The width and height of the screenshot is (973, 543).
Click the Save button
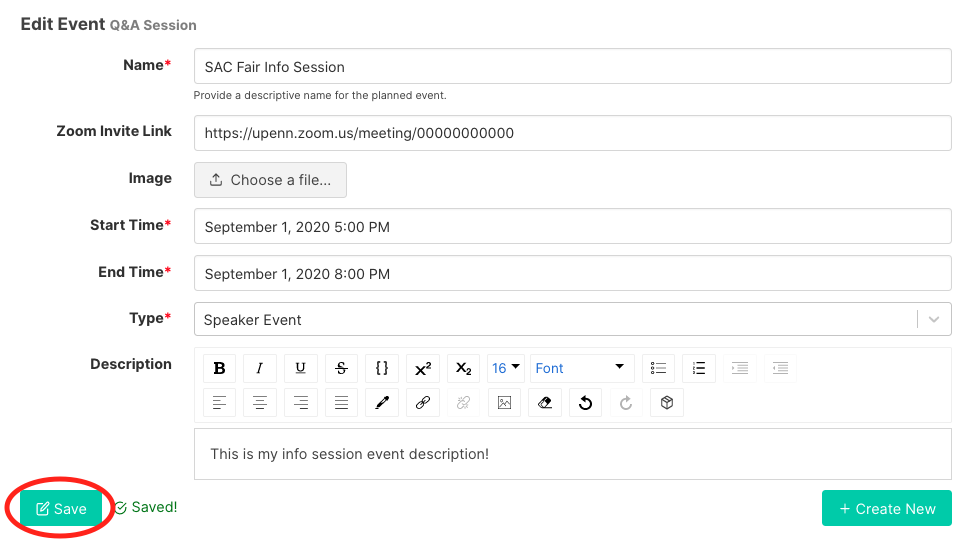61,508
